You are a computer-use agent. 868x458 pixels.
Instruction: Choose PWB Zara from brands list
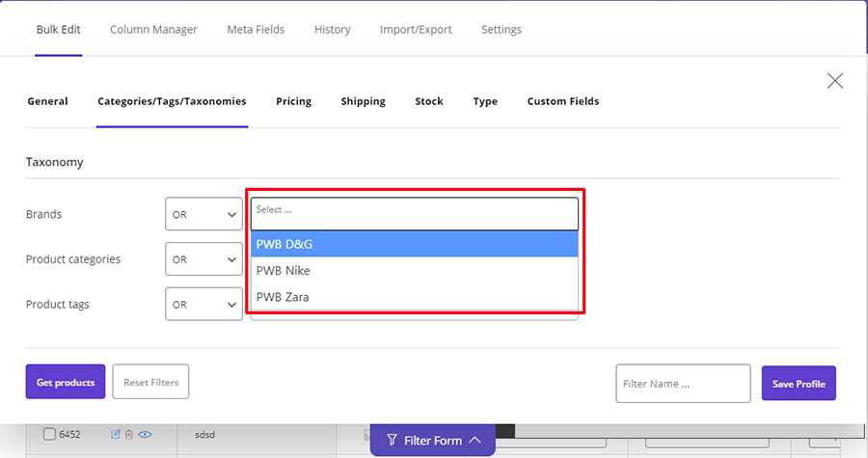414,297
